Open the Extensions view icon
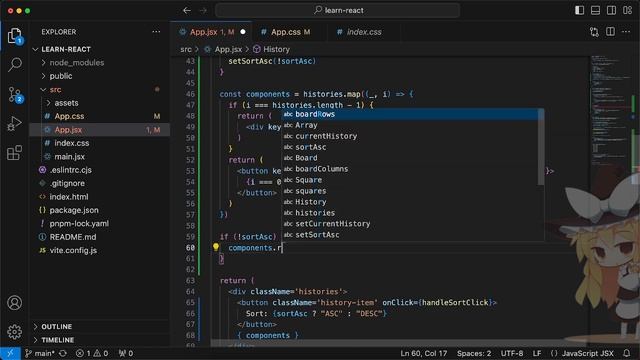 pyautogui.click(x=15, y=153)
